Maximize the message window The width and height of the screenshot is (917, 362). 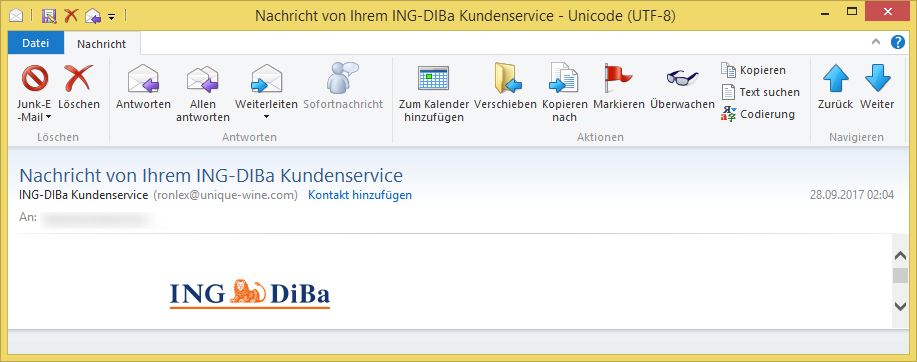tap(852, 11)
